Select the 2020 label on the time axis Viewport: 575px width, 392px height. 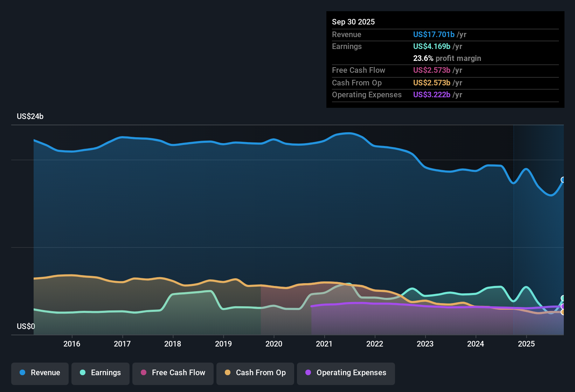274,344
